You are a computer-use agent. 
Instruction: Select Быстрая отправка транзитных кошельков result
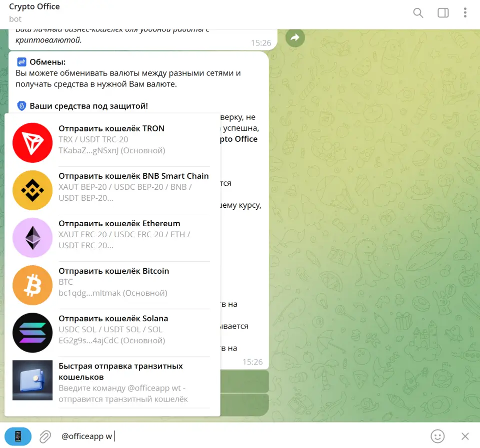point(112,382)
